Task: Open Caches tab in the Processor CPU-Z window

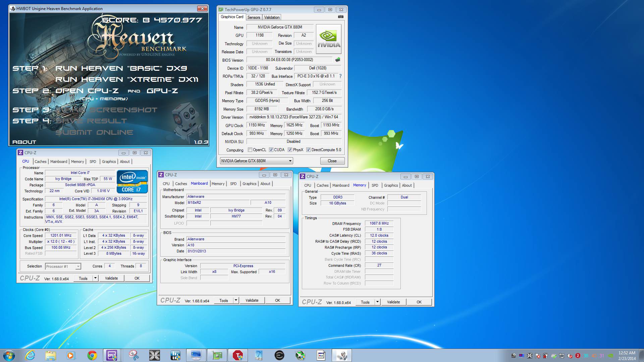Action: coord(41,162)
